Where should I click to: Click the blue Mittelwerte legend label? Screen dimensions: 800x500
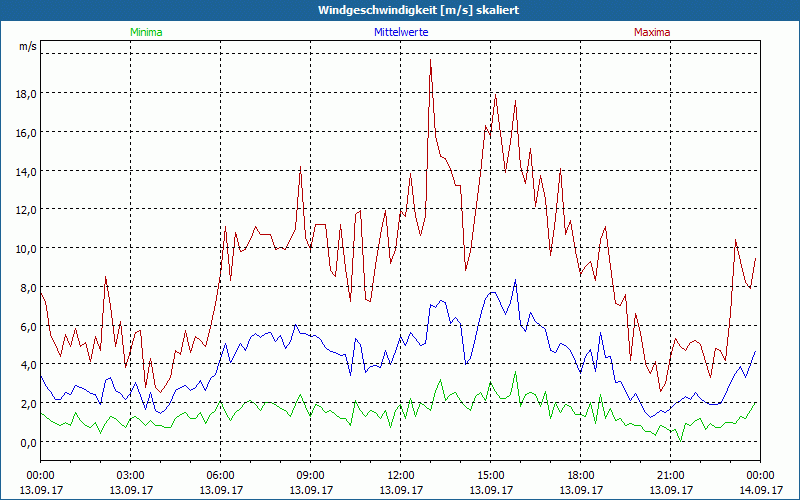click(x=401, y=32)
